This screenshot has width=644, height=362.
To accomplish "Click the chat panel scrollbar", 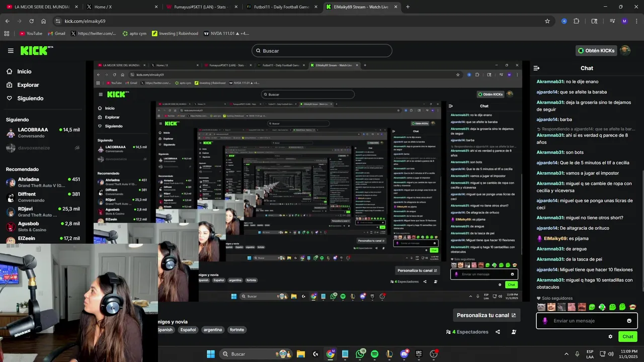I will (642, 231).
